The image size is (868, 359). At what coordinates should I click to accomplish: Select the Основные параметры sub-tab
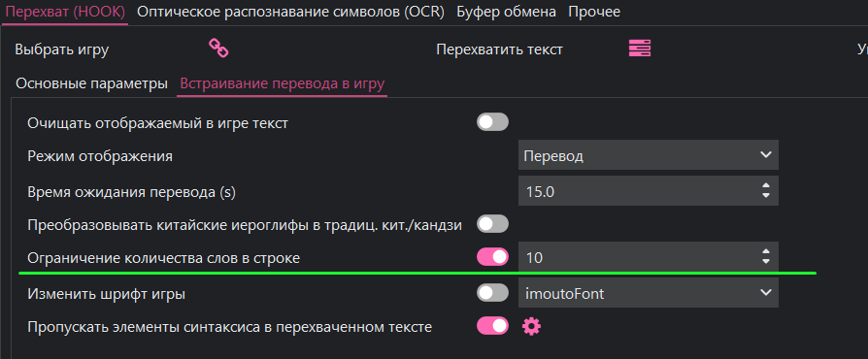tap(91, 83)
